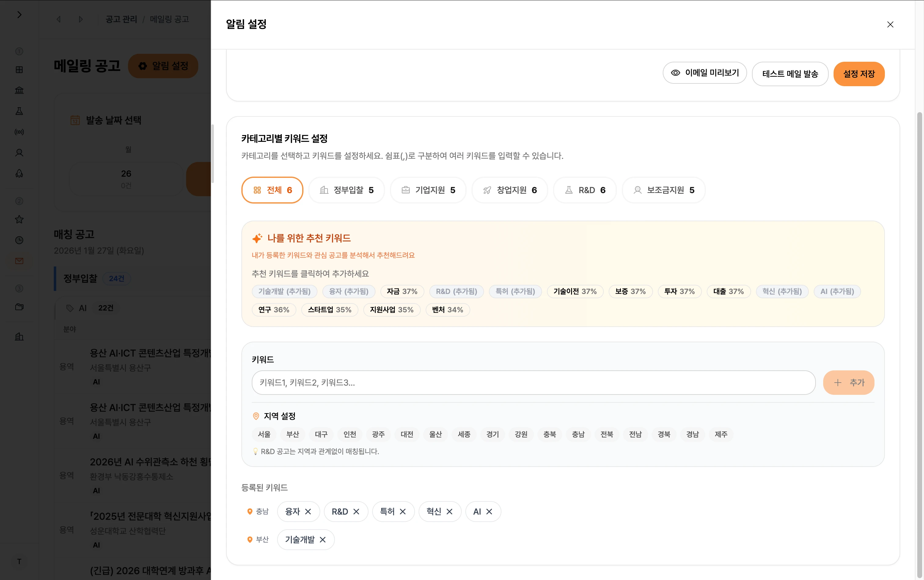Close the 알림 설정 panel
924x580 pixels.
click(890, 24)
